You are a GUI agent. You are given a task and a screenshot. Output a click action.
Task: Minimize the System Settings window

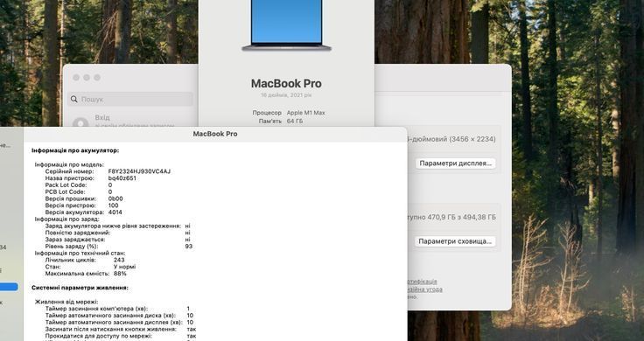[x=87, y=78]
